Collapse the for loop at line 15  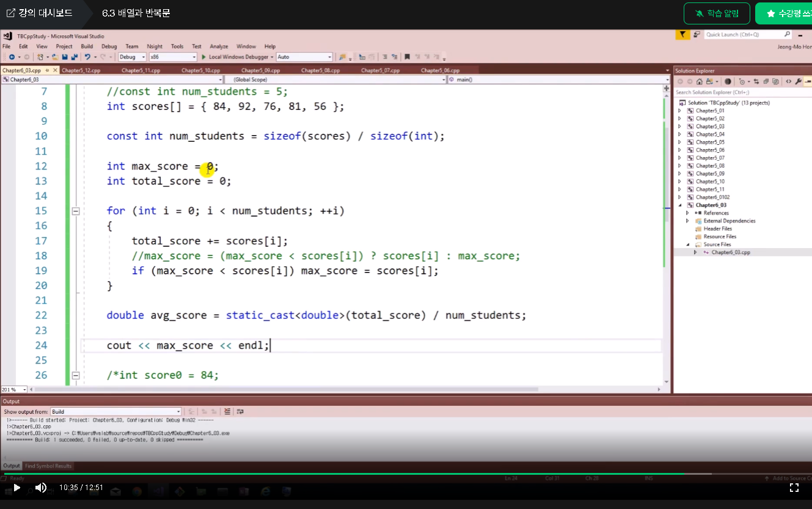[76, 211]
